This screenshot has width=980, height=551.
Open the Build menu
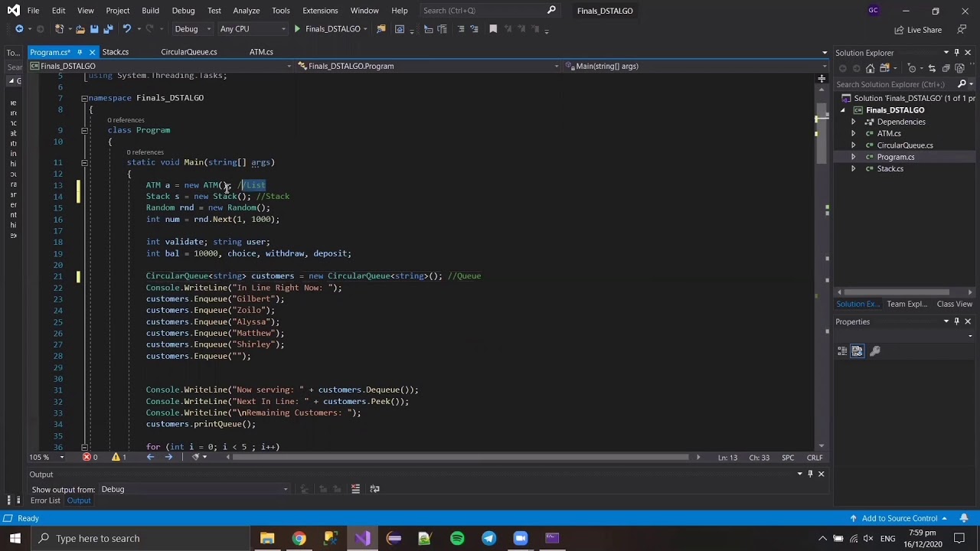coord(150,11)
